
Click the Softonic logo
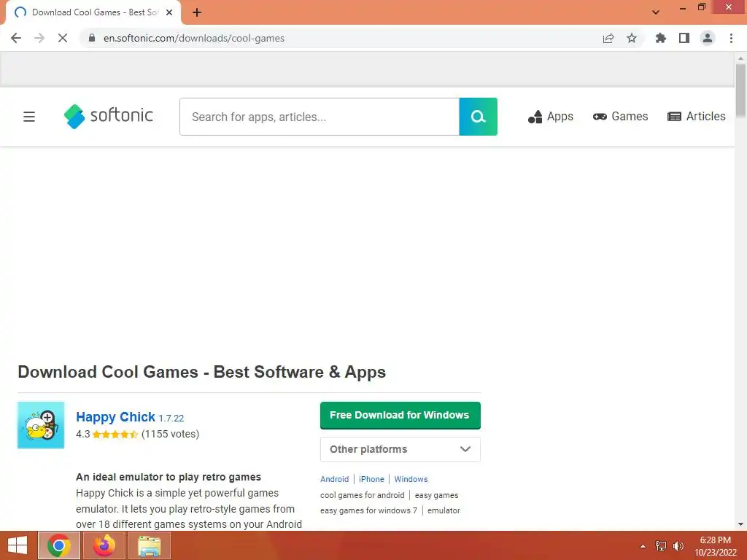click(108, 116)
